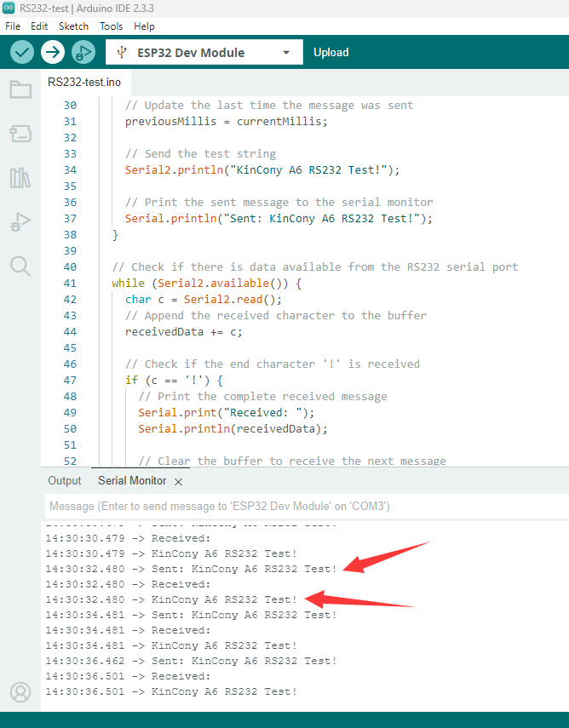569x728 pixels.
Task: Select the RS232-test.ino editor tab
Action: coord(83,82)
